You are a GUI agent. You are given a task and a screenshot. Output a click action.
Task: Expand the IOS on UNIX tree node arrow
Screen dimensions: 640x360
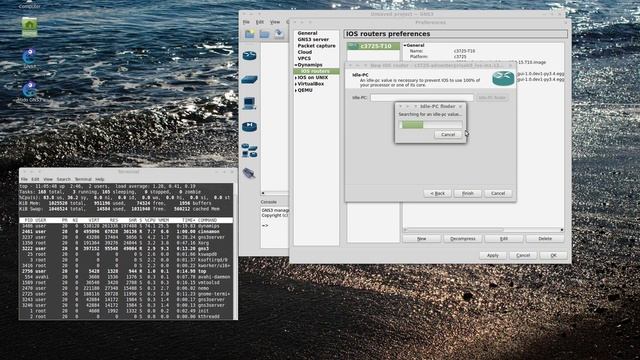[296, 78]
